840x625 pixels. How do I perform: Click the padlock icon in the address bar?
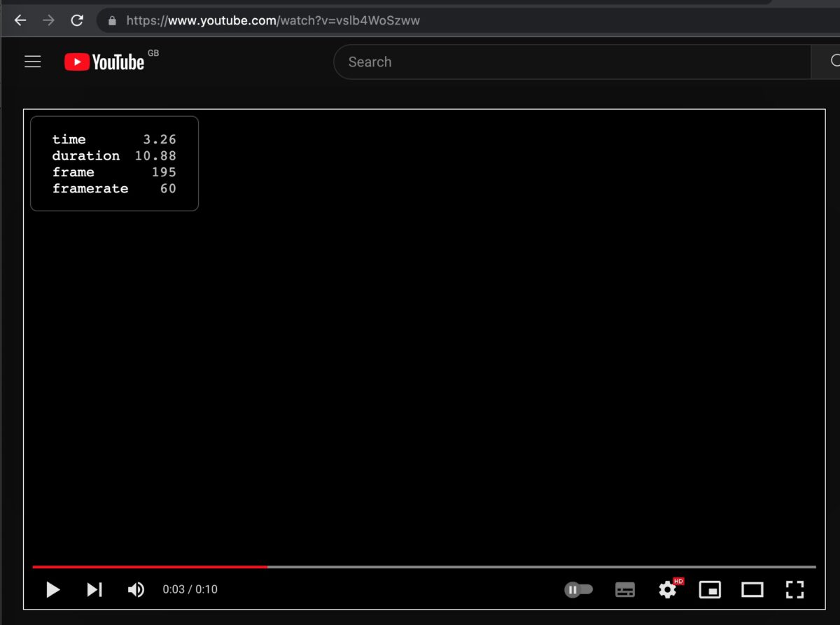pyautogui.click(x=112, y=20)
